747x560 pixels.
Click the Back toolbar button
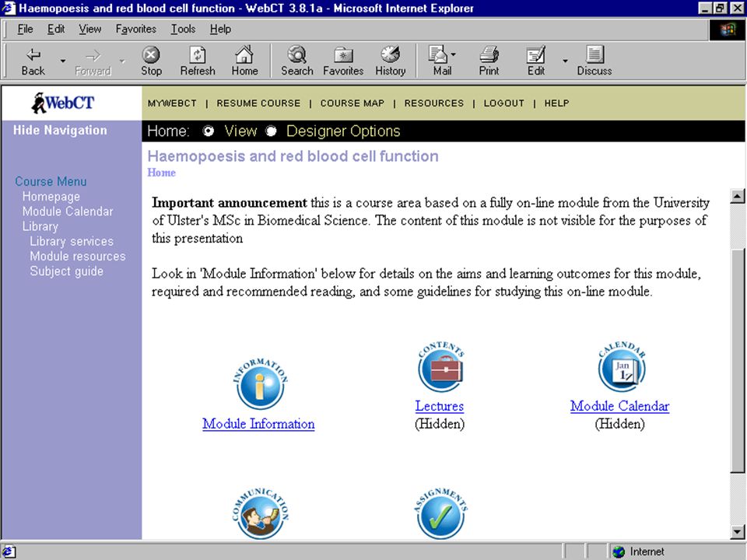[33, 61]
